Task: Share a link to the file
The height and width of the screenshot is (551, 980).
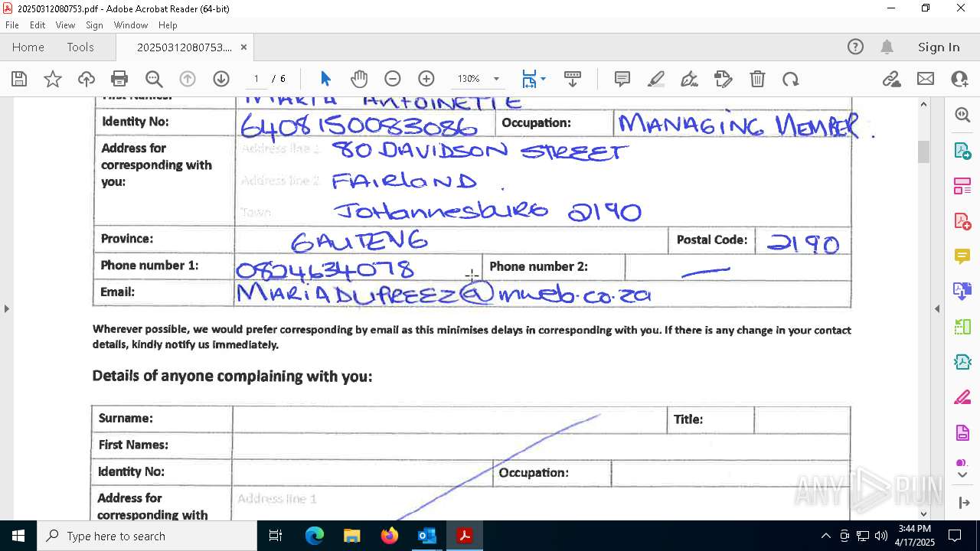Action: [891, 79]
